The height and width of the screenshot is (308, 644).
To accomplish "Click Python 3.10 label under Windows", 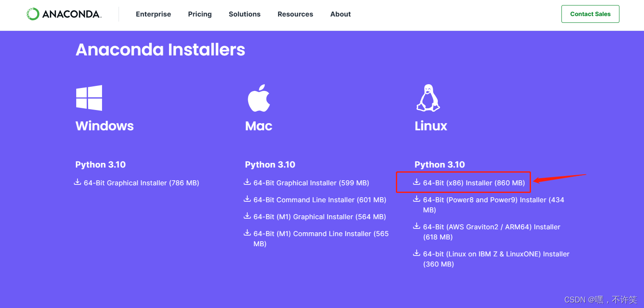I will point(100,165).
